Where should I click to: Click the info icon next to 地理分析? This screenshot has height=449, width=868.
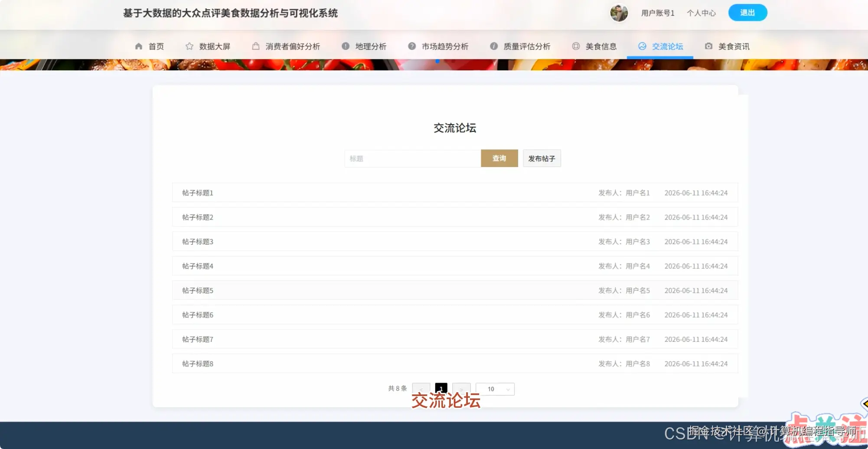click(x=345, y=46)
